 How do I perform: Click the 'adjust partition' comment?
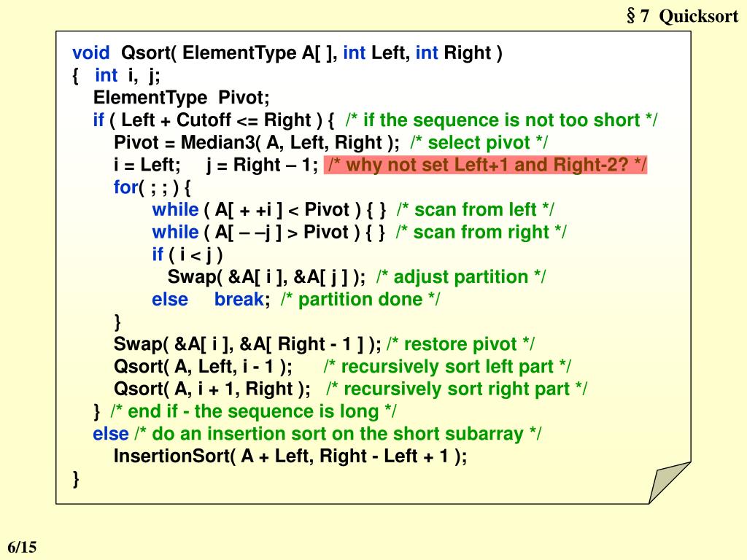click(461, 277)
